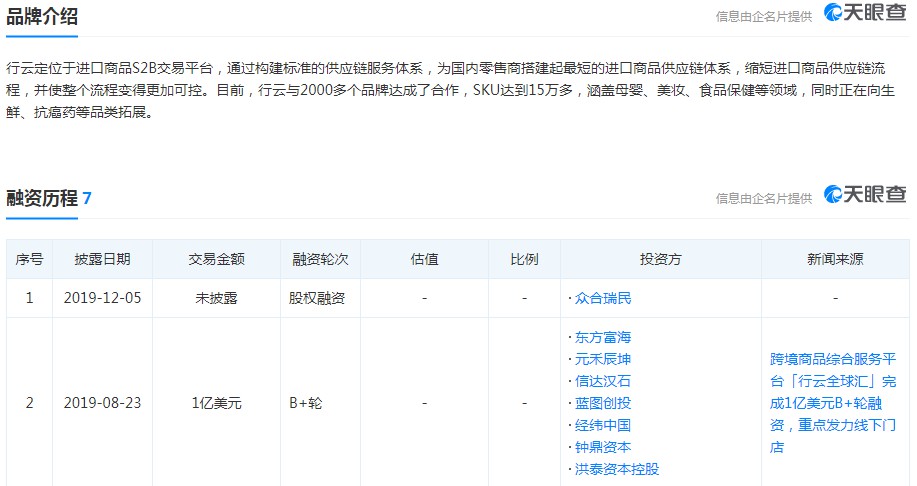Open the 信达汉石 investor link
The image size is (917, 486).
pyautogui.click(x=602, y=381)
